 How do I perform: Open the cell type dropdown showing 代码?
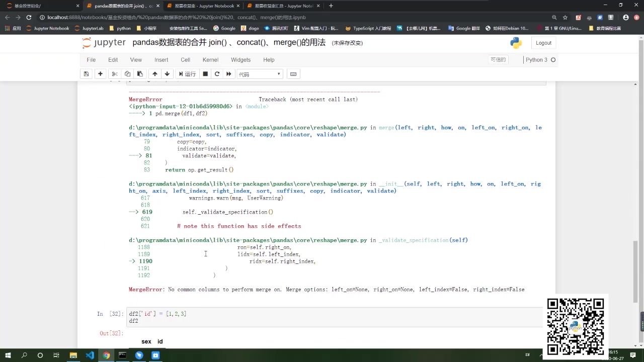click(259, 74)
